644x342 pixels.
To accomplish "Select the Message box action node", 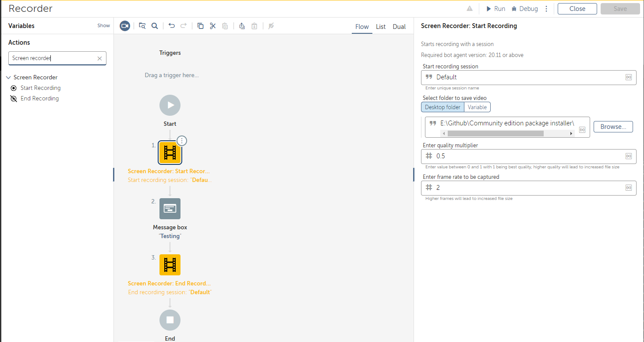I will pos(170,209).
